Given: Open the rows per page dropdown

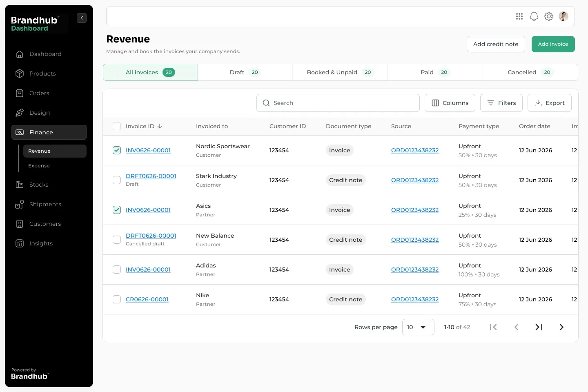Looking at the screenshot, I should click(x=418, y=327).
